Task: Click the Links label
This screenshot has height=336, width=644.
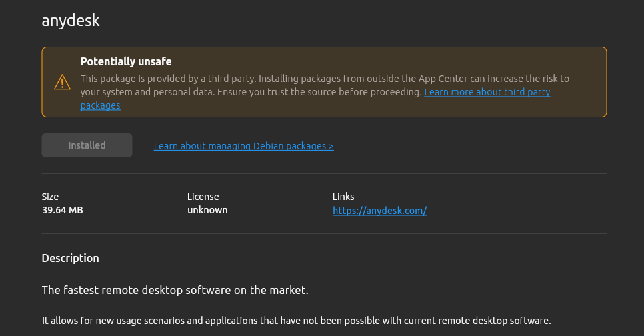Action: tap(343, 197)
